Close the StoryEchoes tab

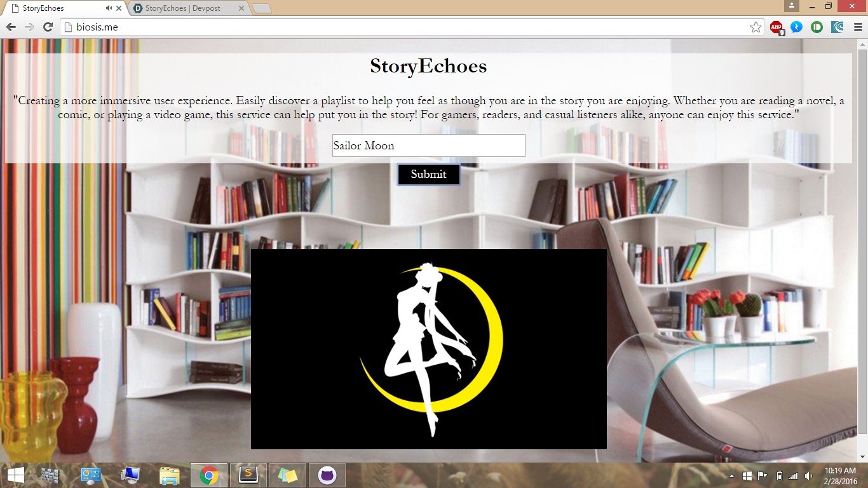pos(119,8)
